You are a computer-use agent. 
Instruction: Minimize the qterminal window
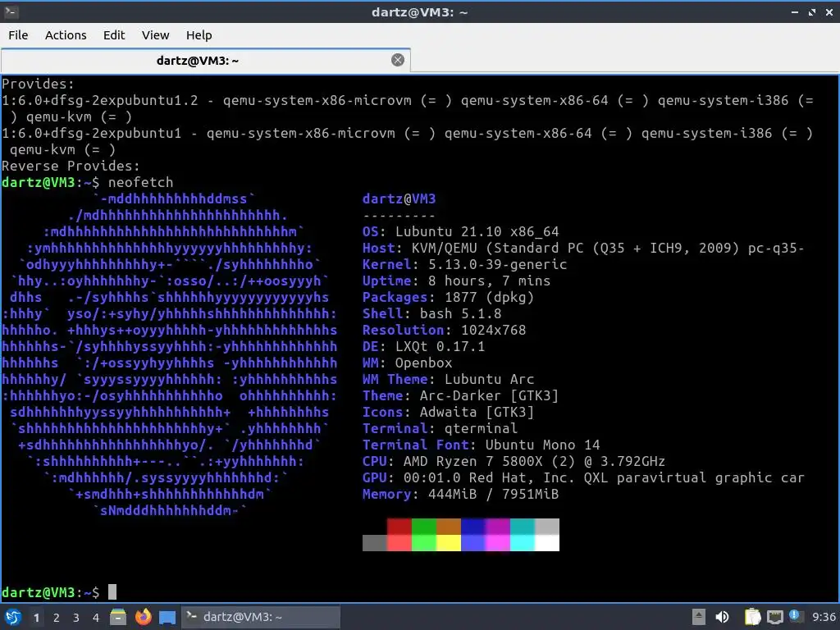point(795,11)
